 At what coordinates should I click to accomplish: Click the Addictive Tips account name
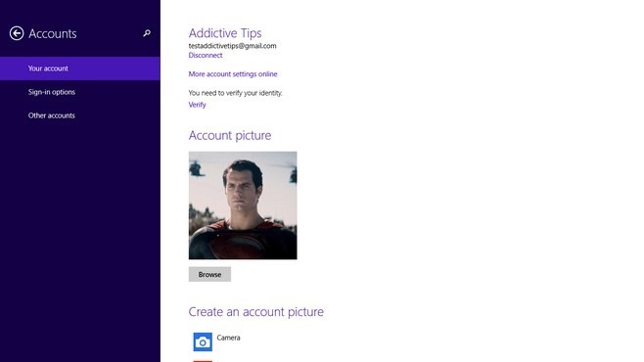click(x=225, y=33)
